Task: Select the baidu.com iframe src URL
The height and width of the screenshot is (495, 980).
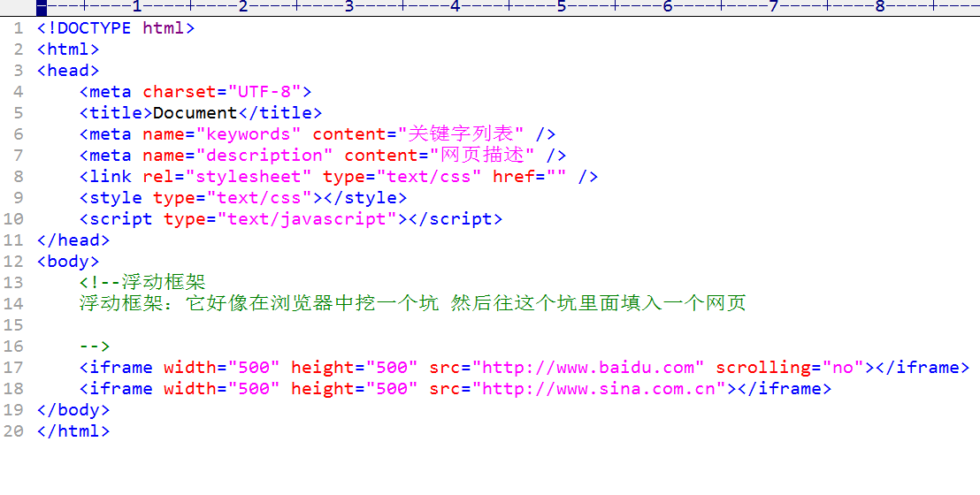Action: 587,368
